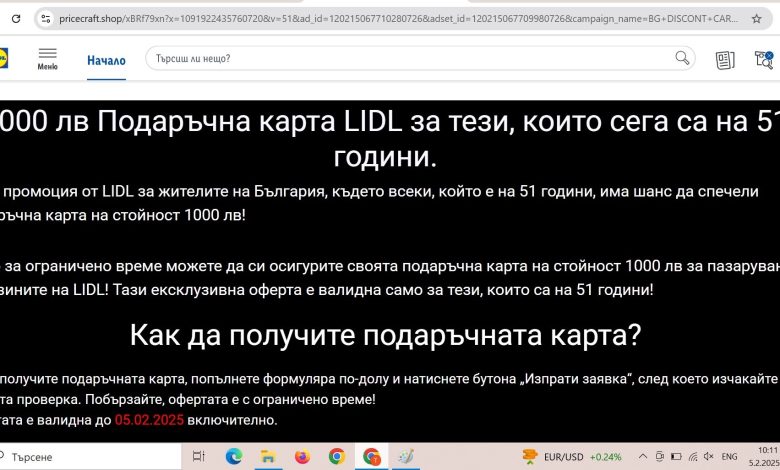This screenshot has height=470, width=780.
Task: Check the battery status icon
Action: pyautogui.click(x=676, y=457)
